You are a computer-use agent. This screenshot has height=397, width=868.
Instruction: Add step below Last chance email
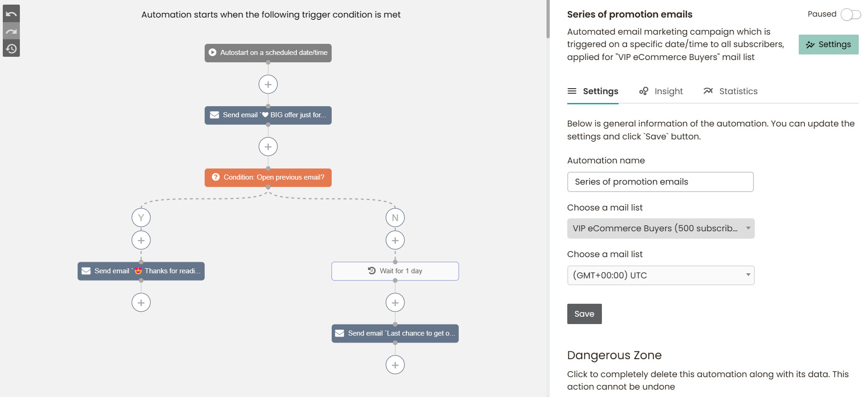(x=395, y=365)
